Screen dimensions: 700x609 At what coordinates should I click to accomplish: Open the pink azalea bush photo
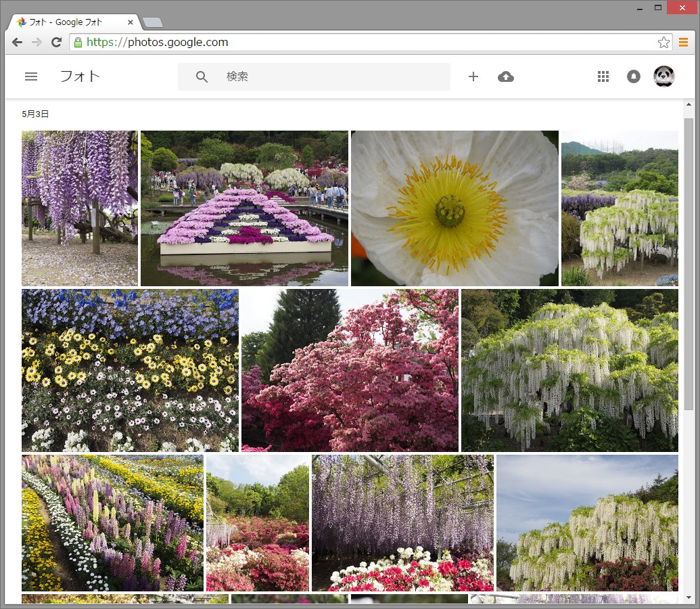350,370
